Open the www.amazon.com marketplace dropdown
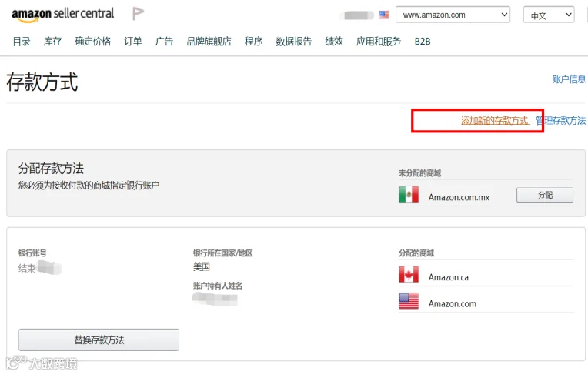 [x=453, y=15]
